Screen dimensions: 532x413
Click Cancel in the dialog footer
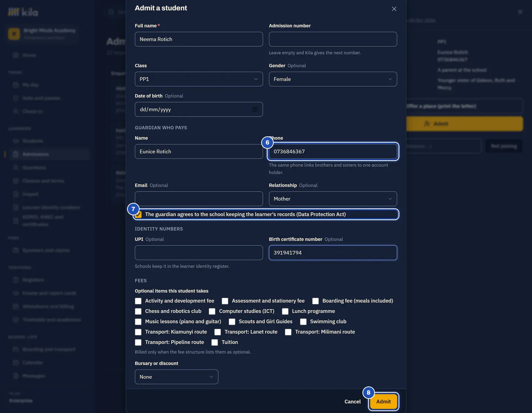[352, 402]
